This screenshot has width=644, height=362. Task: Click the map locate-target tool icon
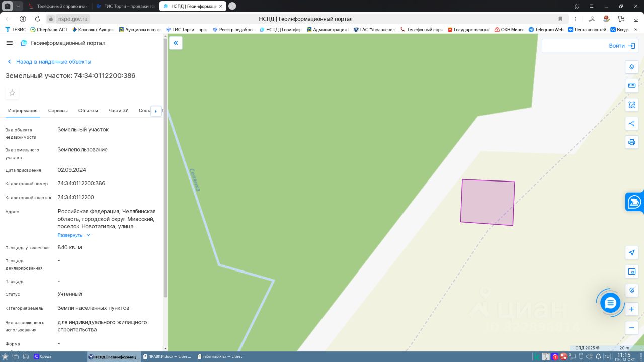[x=632, y=290]
